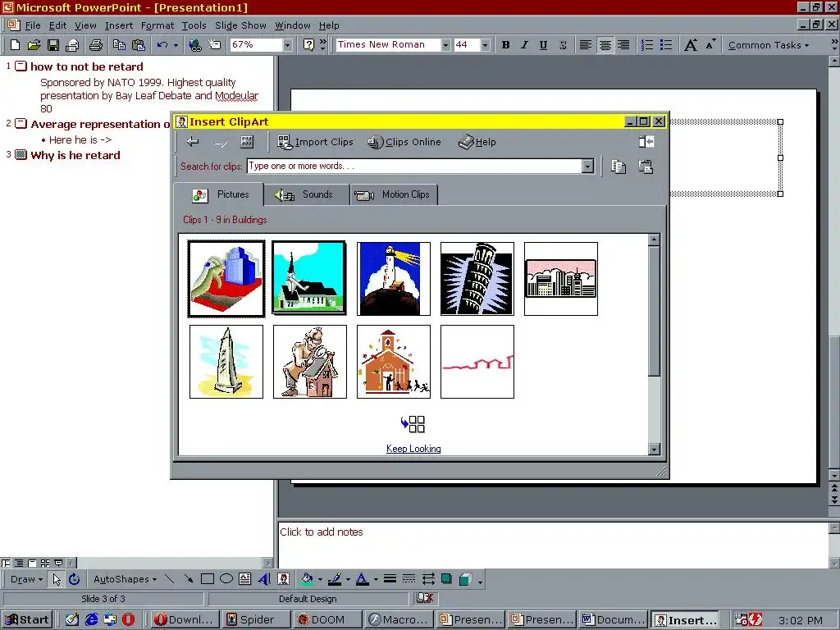Open the Search for clips dropdown arrow
840x630 pixels.
587,166
